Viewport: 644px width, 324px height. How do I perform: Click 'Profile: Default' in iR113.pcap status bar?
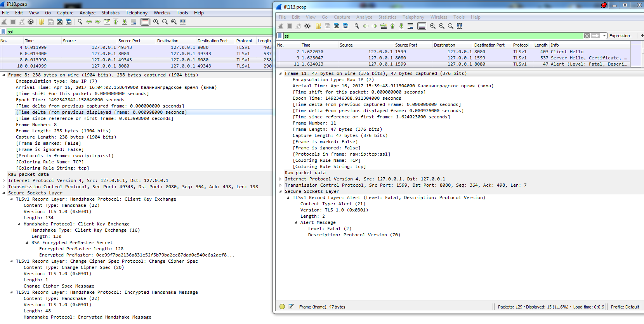click(625, 307)
